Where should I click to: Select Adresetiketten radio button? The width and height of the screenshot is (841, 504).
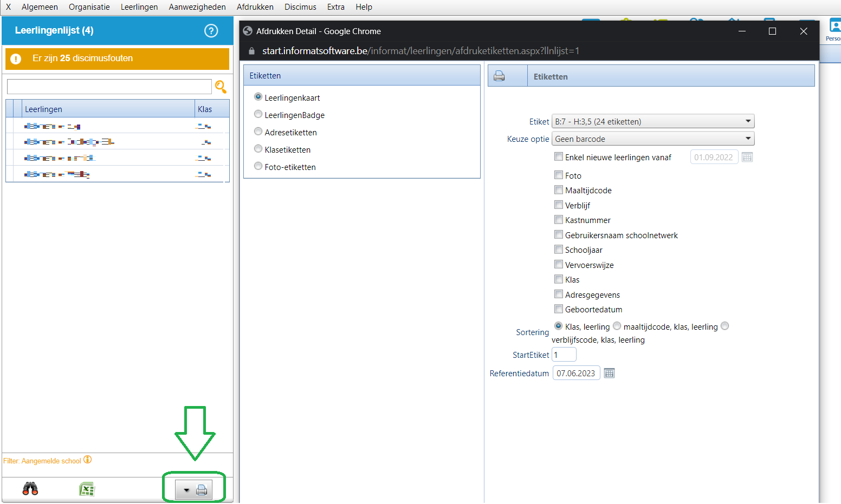[258, 132]
